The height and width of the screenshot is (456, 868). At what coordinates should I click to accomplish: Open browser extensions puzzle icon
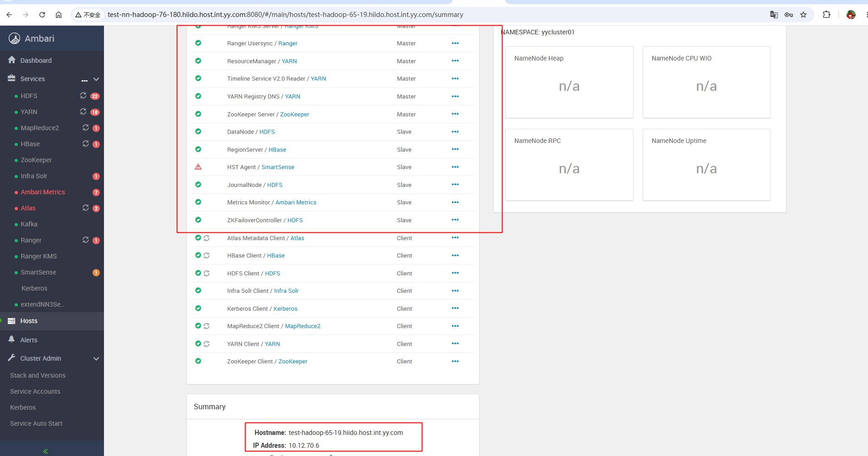pos(827,15)
